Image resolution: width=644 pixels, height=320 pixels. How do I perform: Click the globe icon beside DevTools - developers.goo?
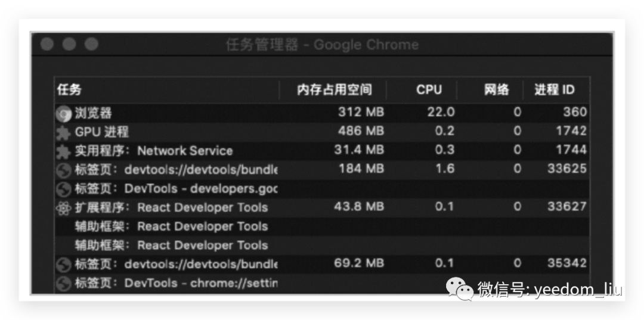click(x=63, y=189)
